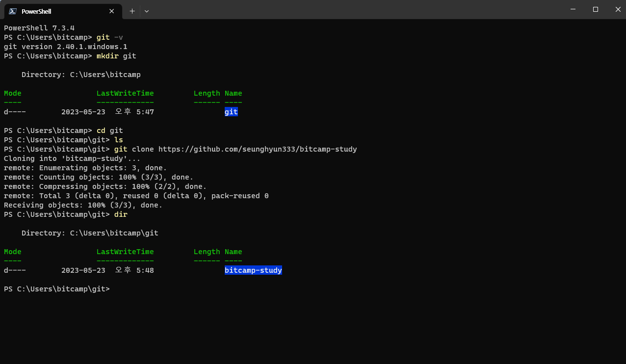Click the '오후 5:47' timestamp
626x364 pixels.
coord(134,112)
